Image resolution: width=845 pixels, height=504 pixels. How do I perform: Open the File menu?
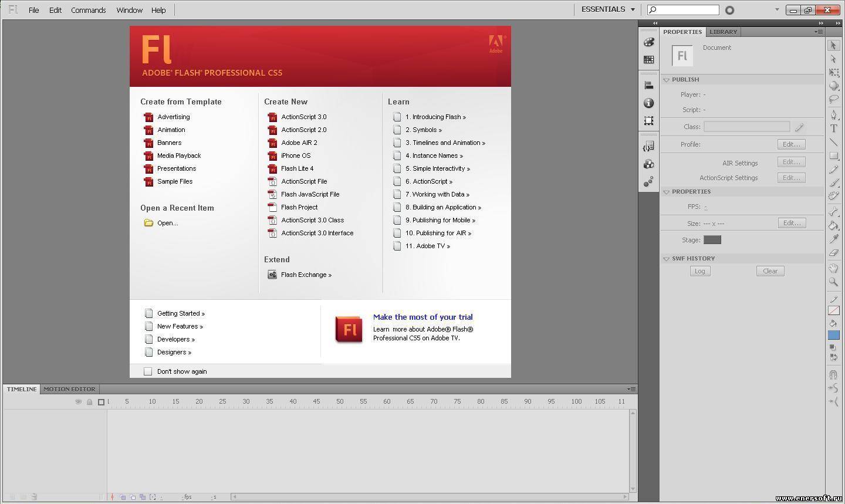[34, 10]
